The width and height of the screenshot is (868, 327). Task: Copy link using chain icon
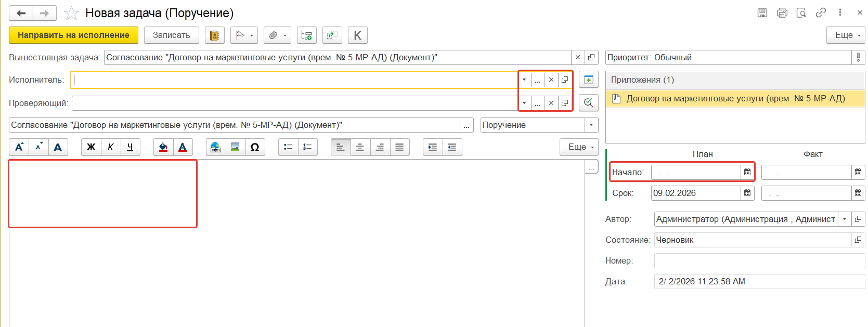821,13
